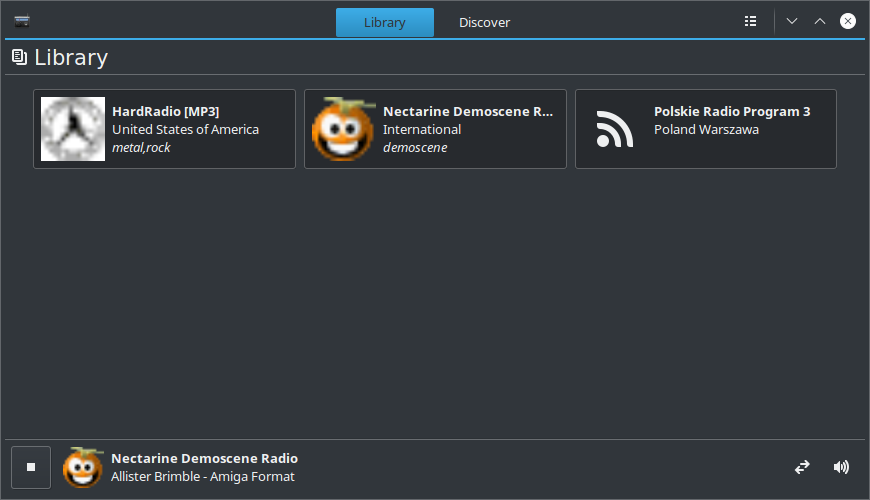870x500 pixels.
Task: Click the 'Poland Warszawa' location text
Action: click(x=706, y=129)
